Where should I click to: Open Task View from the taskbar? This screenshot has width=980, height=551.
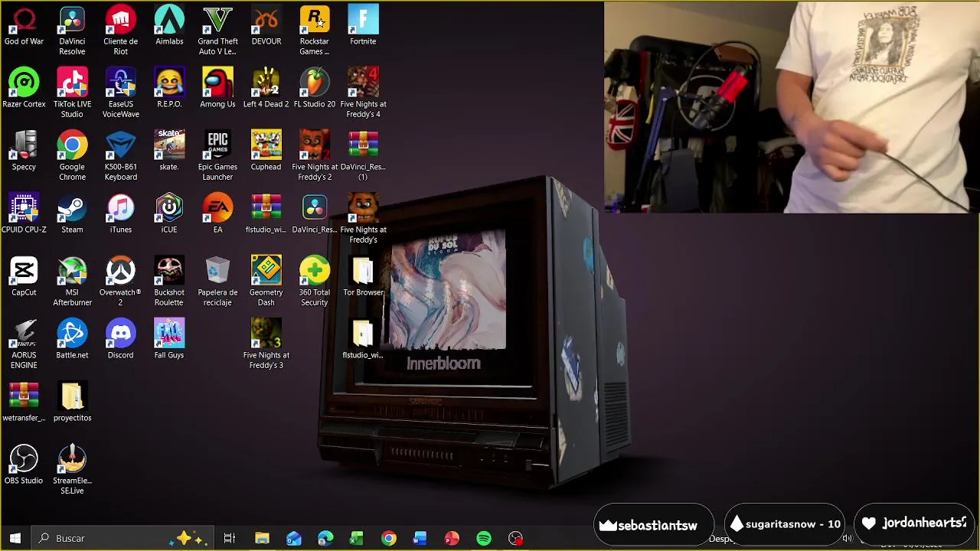coord(229,538)
